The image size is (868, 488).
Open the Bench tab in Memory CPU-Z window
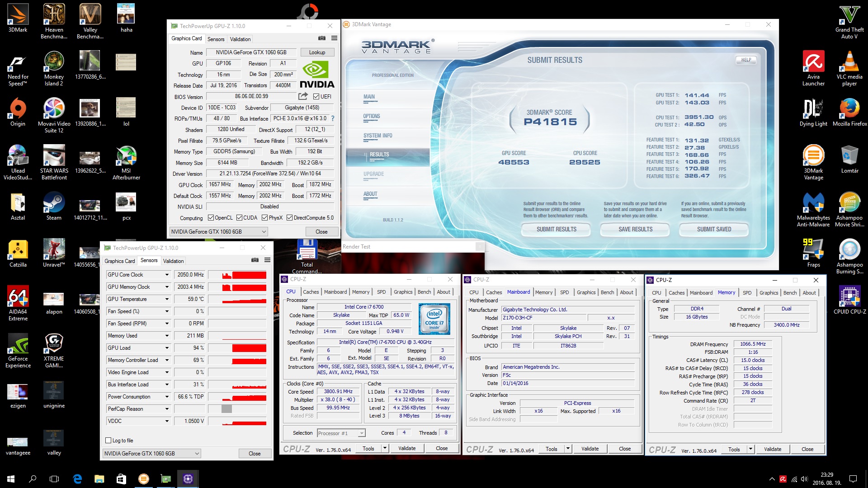[x=790, y=293]
